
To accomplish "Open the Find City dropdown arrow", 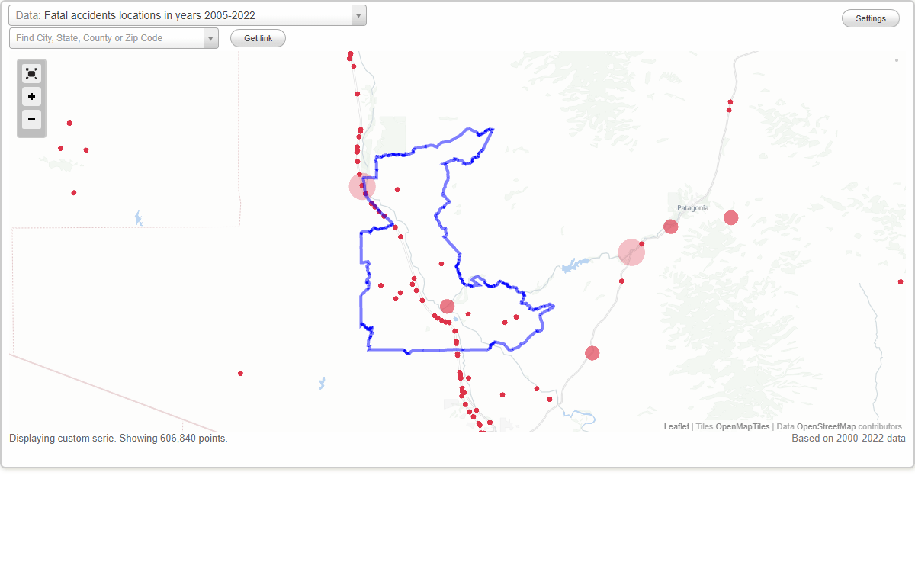I will tap(211, 37).
